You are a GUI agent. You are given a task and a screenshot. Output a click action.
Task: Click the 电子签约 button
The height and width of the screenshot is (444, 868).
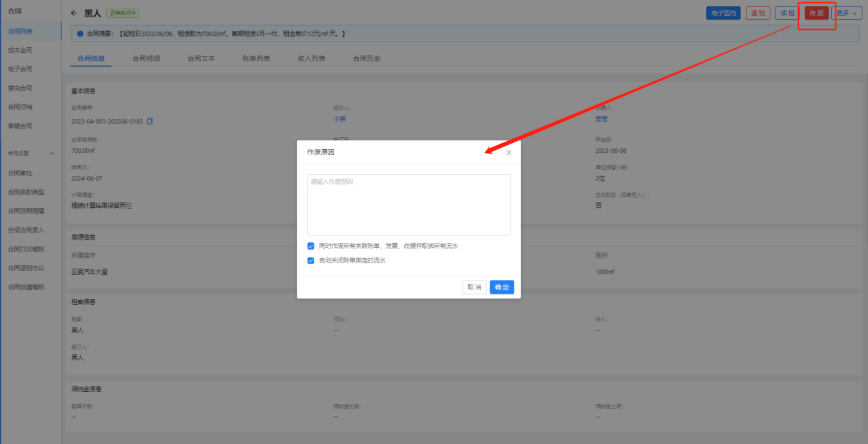[x=723, y=13]
